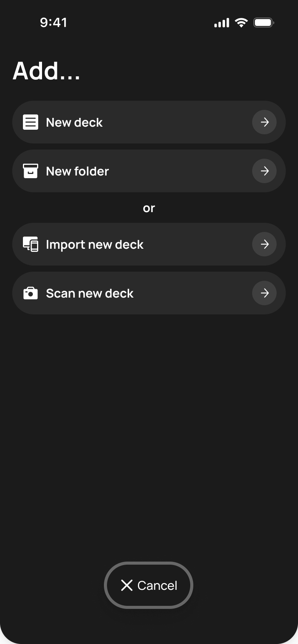The width and height of the screenshot is (298, 644).
Task: Click the Cancel text button
Action: tap(149, 585)
